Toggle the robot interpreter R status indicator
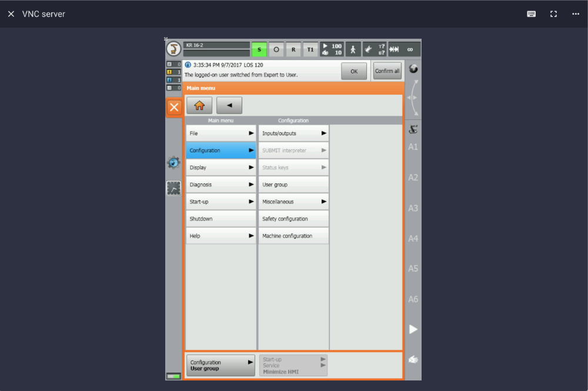 pos(293,49)
